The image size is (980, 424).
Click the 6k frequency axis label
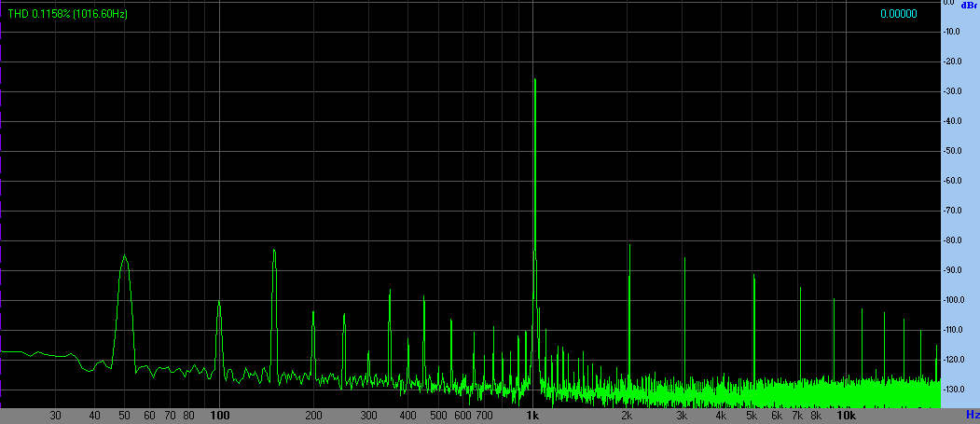point(777,416)
